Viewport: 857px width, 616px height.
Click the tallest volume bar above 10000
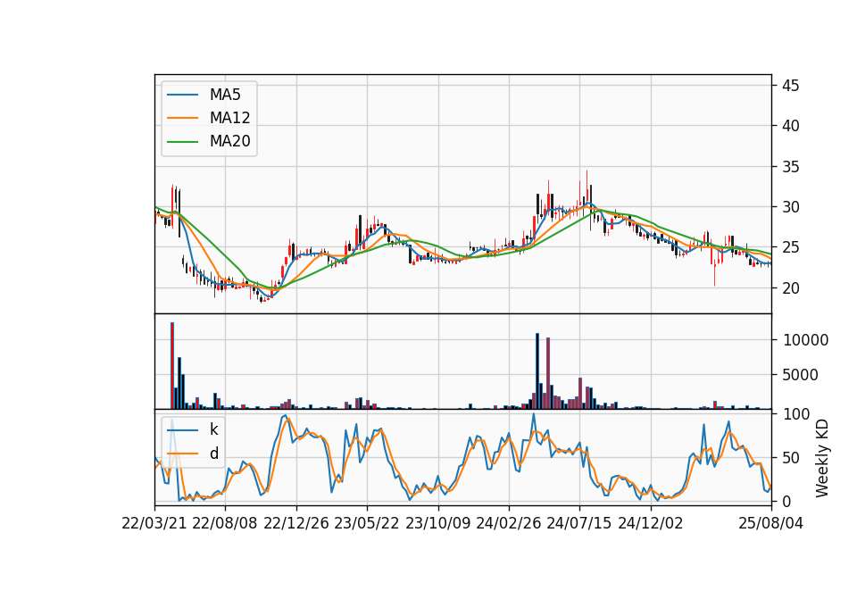click(x=172, y=366)
